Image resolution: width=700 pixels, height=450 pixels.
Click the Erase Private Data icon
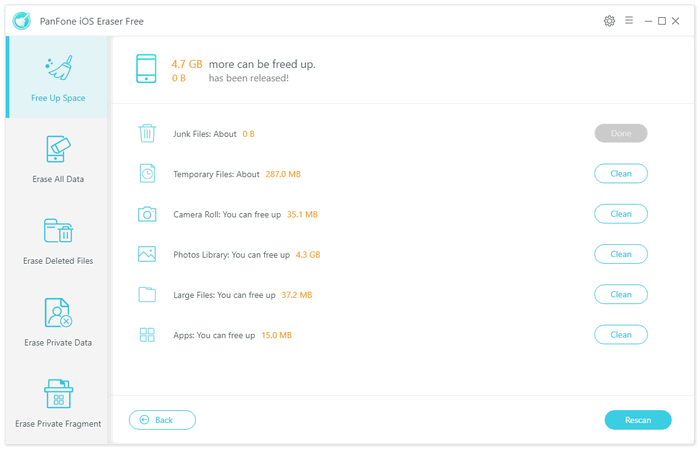58,312
